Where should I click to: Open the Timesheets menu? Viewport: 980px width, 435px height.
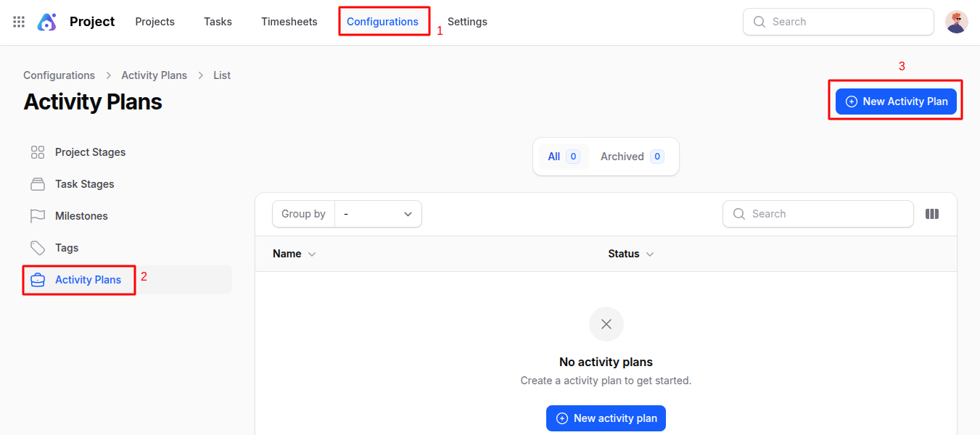289,22
